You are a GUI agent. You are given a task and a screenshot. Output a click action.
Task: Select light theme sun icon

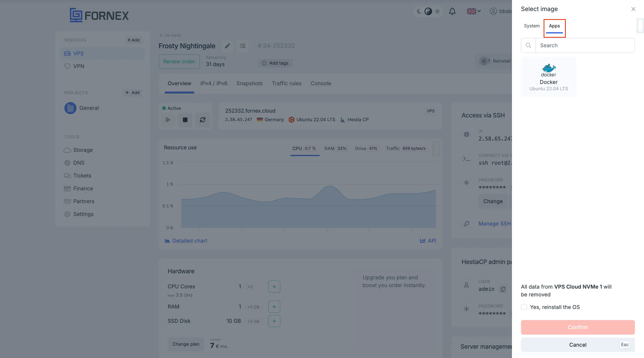437,11
